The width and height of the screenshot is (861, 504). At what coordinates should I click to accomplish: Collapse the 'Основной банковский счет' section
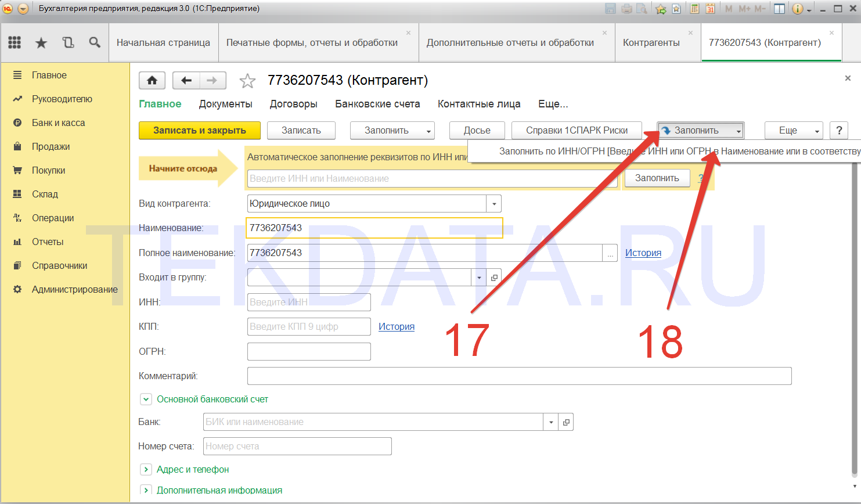pyautogui.click(x=146, y=399)
